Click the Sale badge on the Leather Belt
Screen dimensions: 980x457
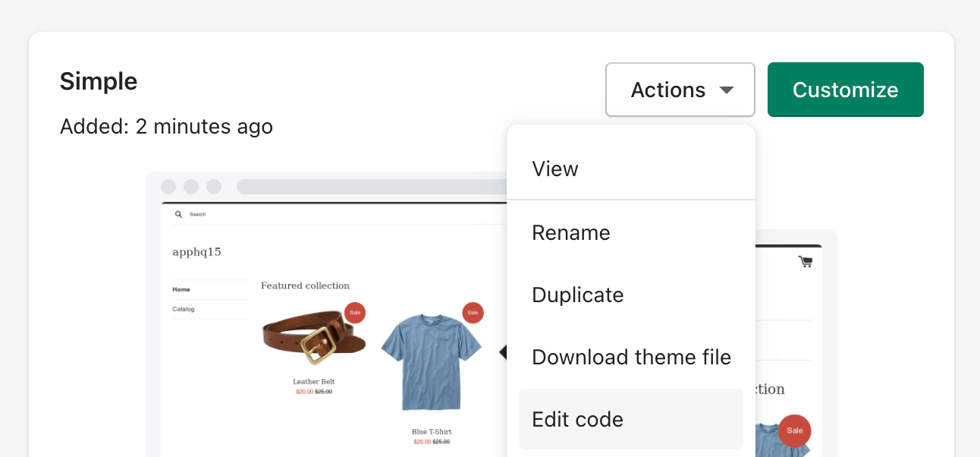(x=355, y=313)
